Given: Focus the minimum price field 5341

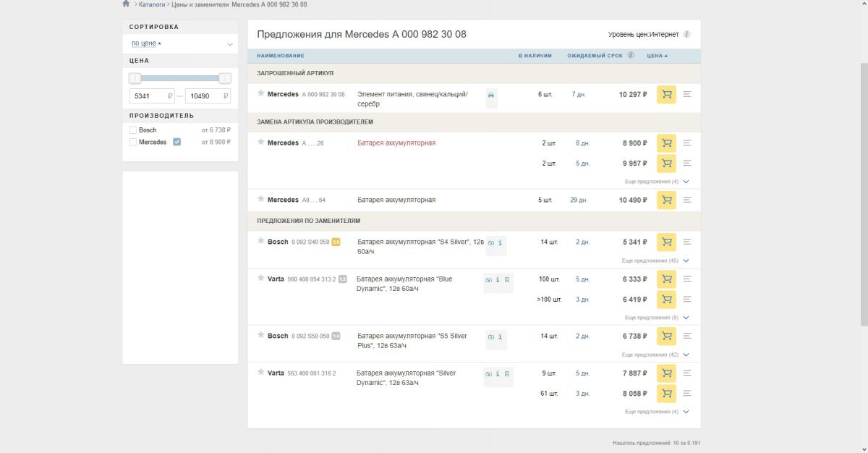Looking at the screenshot, I should [x=152, y=96].
